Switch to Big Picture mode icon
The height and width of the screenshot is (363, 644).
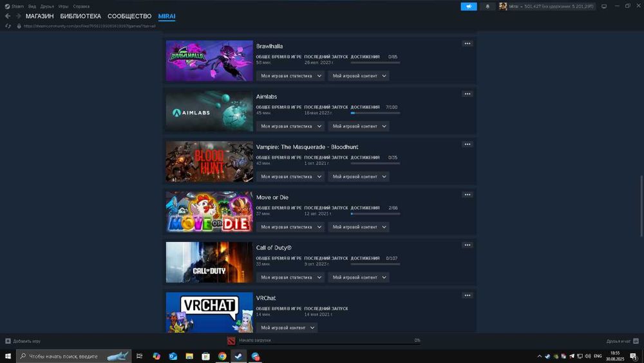604,6
